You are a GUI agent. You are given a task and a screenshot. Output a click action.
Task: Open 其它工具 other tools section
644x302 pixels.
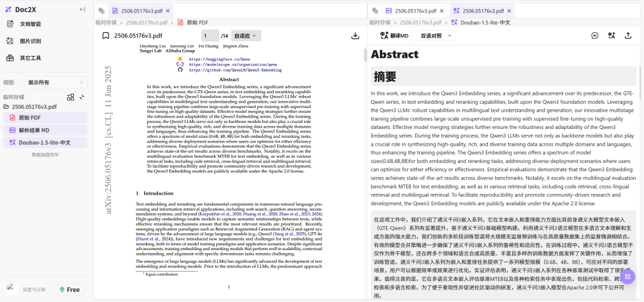point(30,58)
